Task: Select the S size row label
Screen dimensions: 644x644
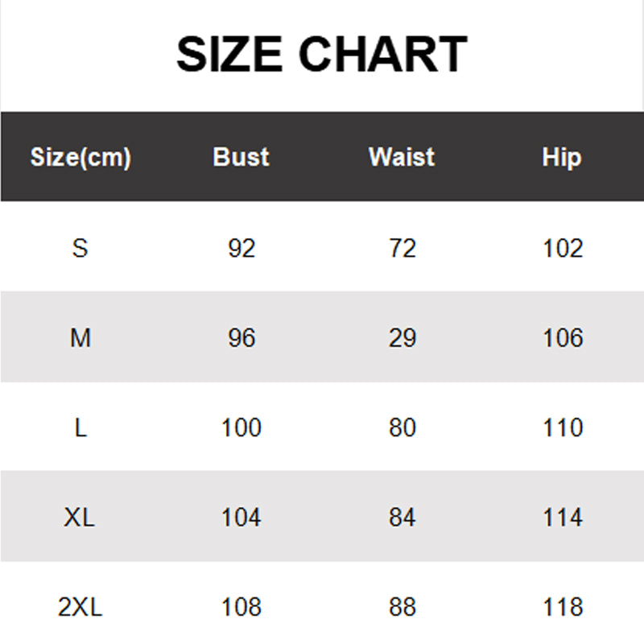Action: click(x=80, y=248)
